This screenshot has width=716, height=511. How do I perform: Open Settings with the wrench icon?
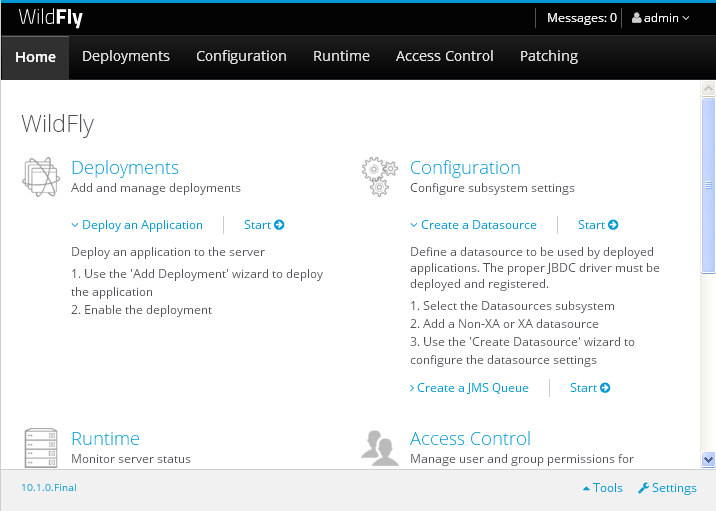pos(667,488)
